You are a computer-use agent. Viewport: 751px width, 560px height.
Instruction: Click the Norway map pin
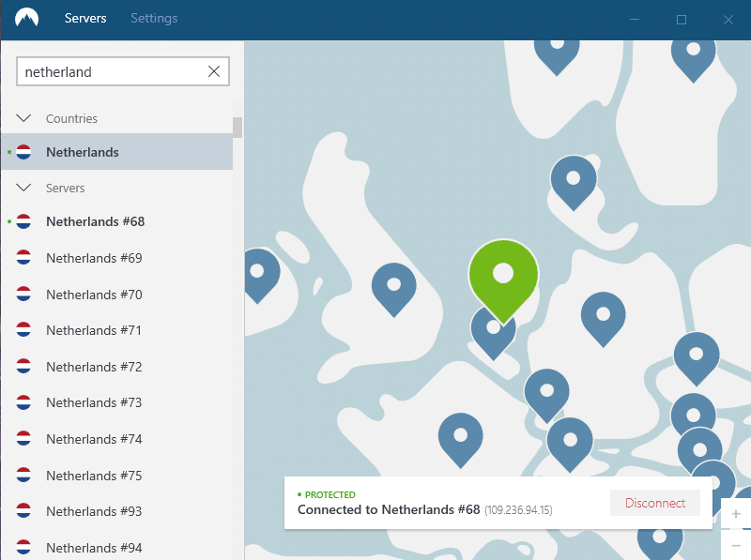coord(557,53)
